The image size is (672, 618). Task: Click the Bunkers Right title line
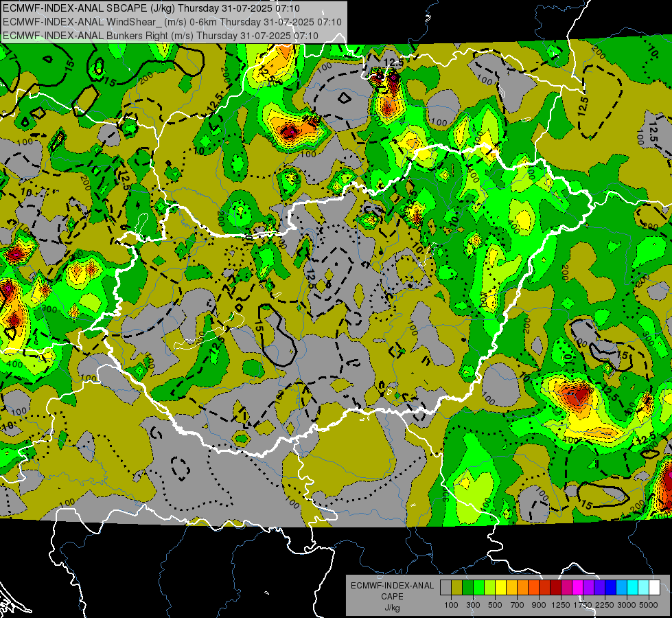[x=161, y=36]
